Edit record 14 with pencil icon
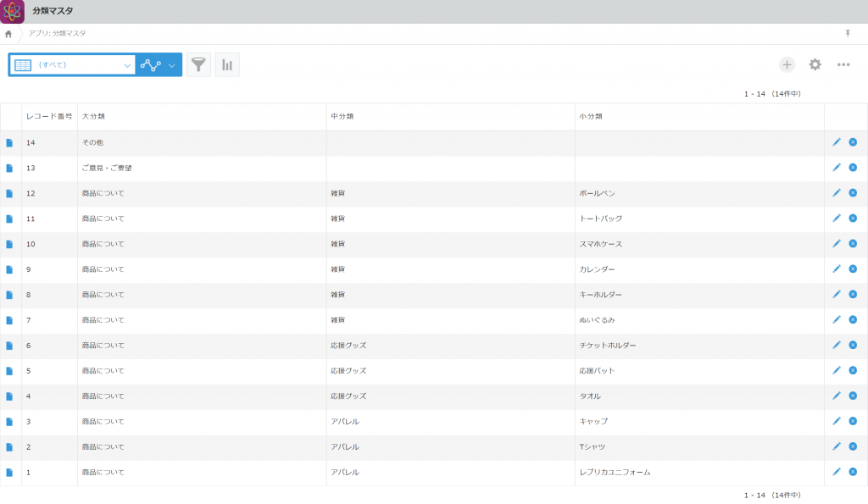Screen dimensions: 868x504 (x=836, y=142)
